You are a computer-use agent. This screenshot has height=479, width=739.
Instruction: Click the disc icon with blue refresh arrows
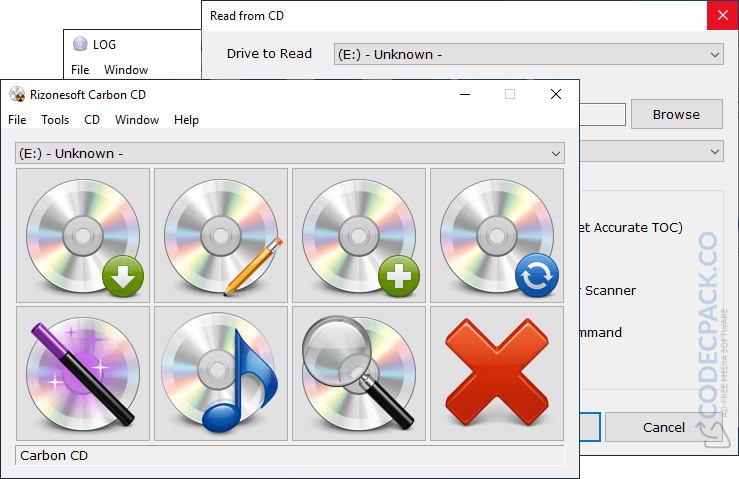coord(497,235)
